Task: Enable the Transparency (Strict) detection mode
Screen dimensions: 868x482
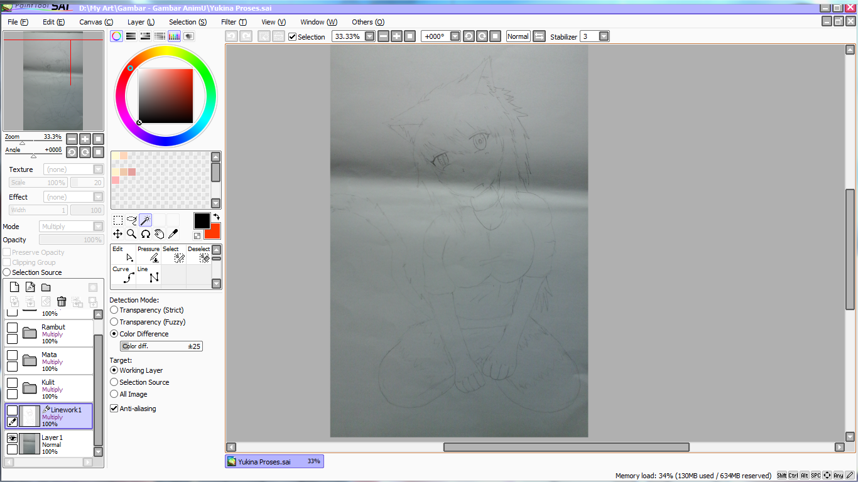Action: point(114,310)
